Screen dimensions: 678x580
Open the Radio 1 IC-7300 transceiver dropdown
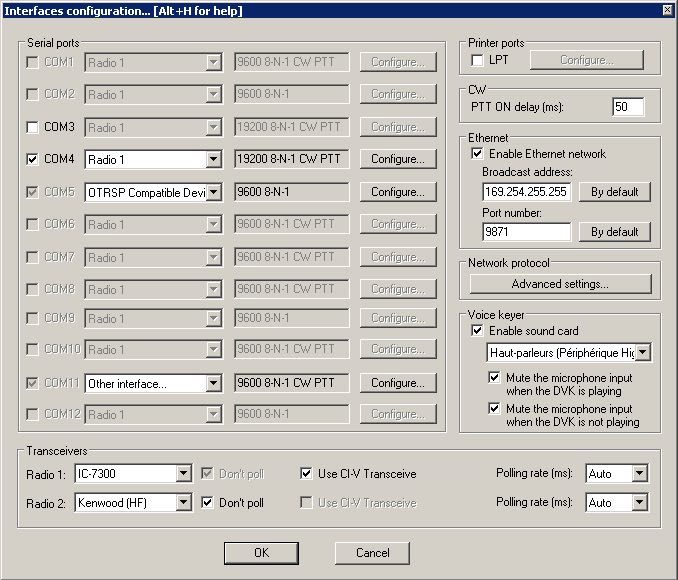coord(182,474)
